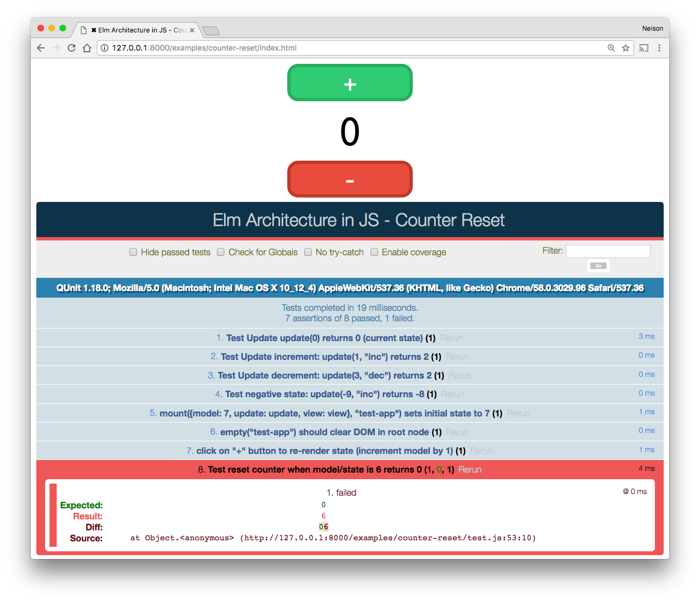Enable the Check for Globals checkbox
This screenshot has height=603, width=700.
221,252
